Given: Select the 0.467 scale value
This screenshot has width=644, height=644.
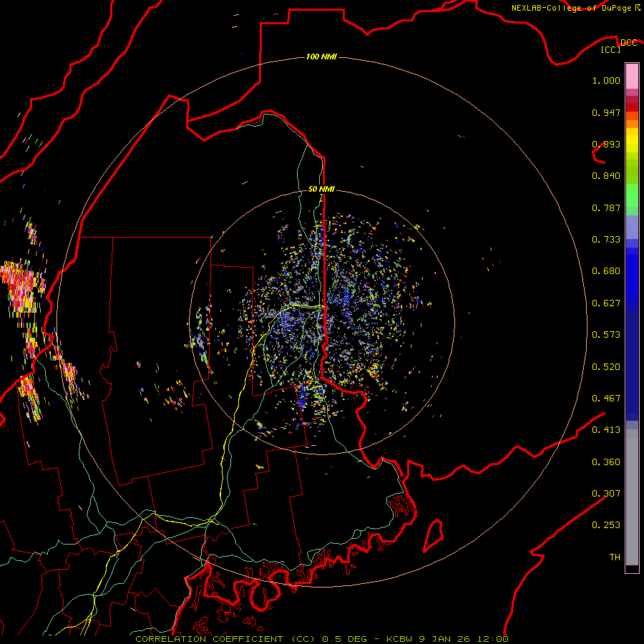Looking at the screenshot, I should click(x=606, y=399).
